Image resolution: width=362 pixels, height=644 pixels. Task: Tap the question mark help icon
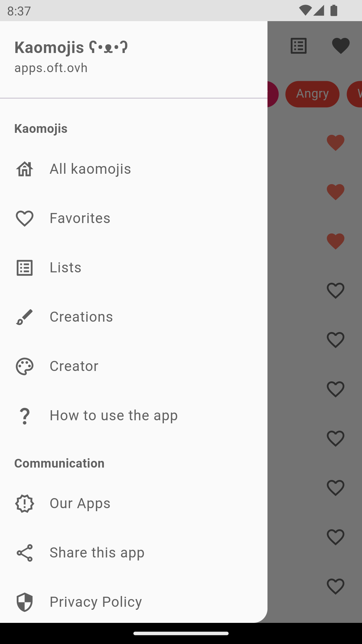(24, 416)
